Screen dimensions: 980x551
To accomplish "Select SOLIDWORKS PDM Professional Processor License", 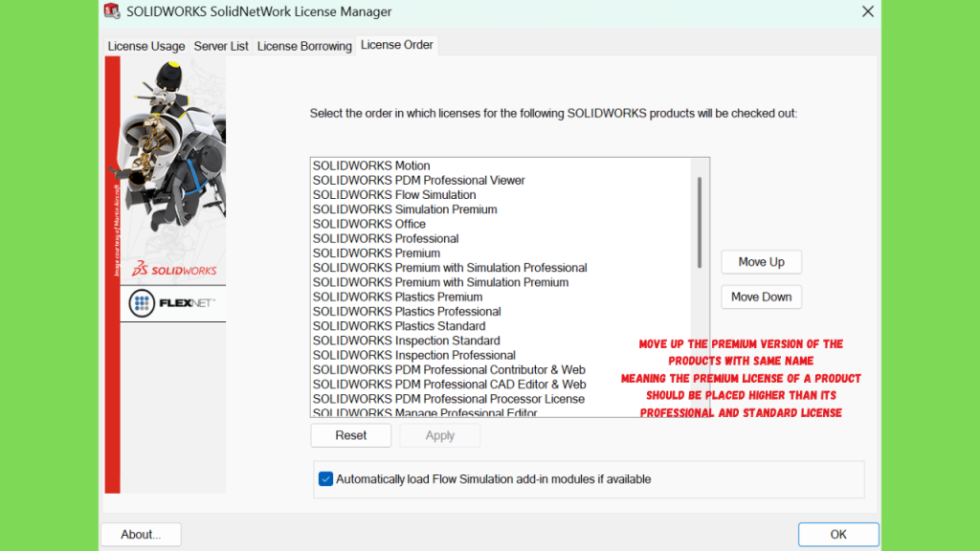I will [x=501, y=399].
